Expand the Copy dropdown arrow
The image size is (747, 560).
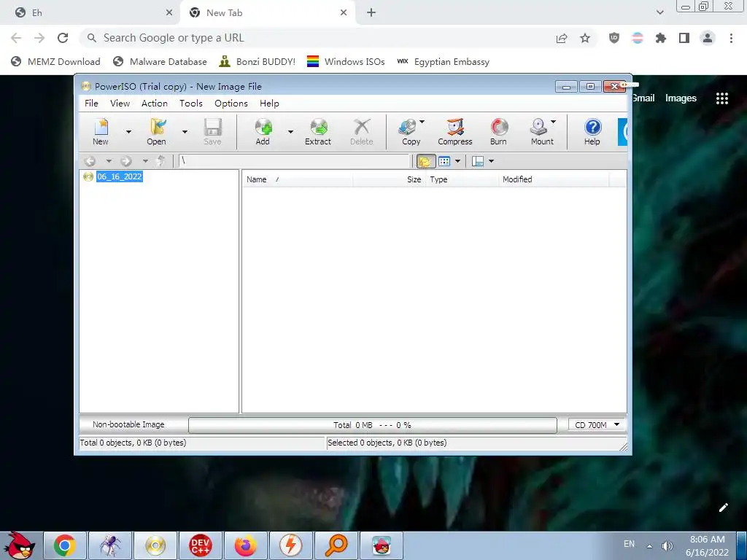[422, 122]
